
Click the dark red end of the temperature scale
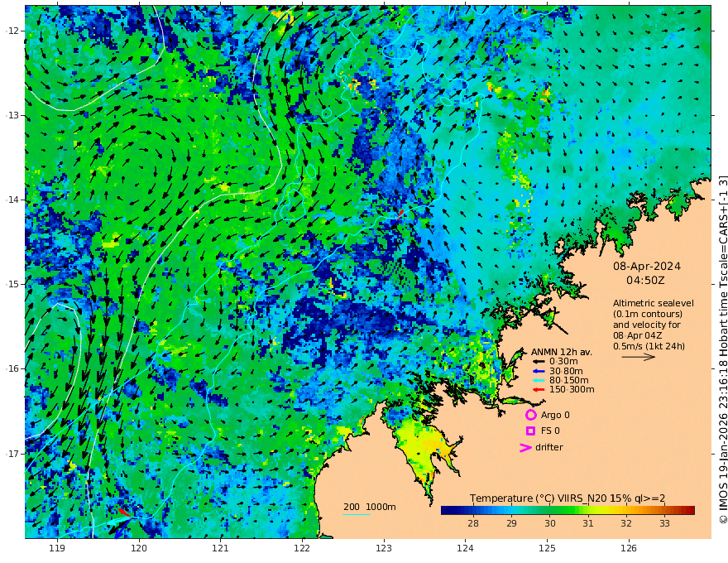689,510
